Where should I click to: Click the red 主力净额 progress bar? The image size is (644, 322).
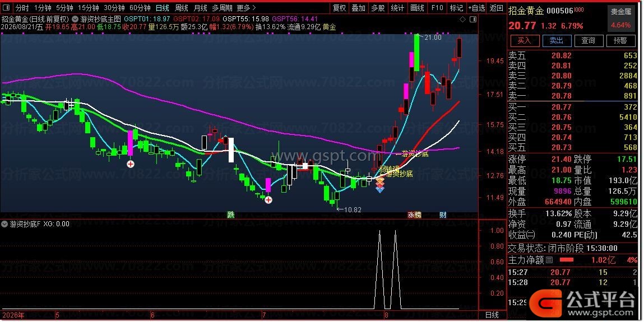(567, 260)
